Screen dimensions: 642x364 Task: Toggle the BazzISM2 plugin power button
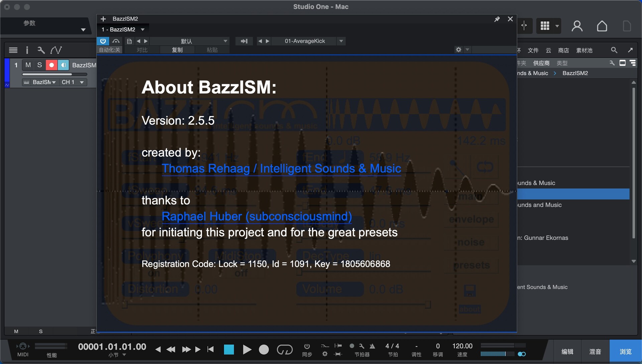tap(103, 41)
